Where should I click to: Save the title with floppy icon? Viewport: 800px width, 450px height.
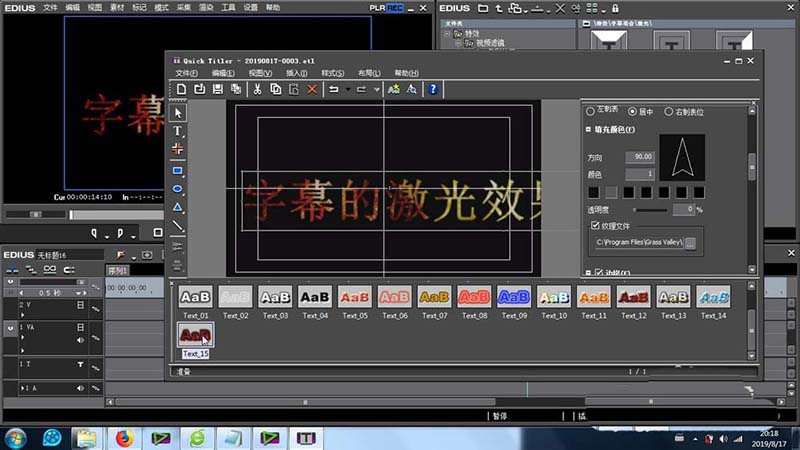click(x=218, y=89)
